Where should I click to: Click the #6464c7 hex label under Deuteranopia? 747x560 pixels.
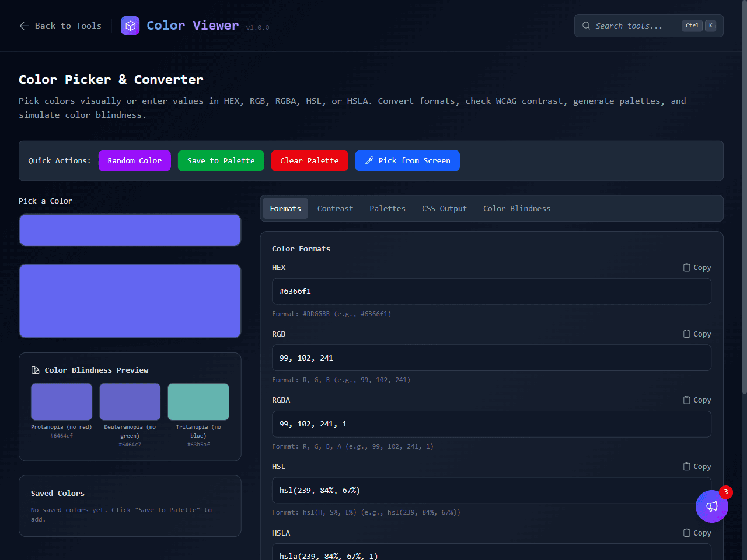point(130,444)
